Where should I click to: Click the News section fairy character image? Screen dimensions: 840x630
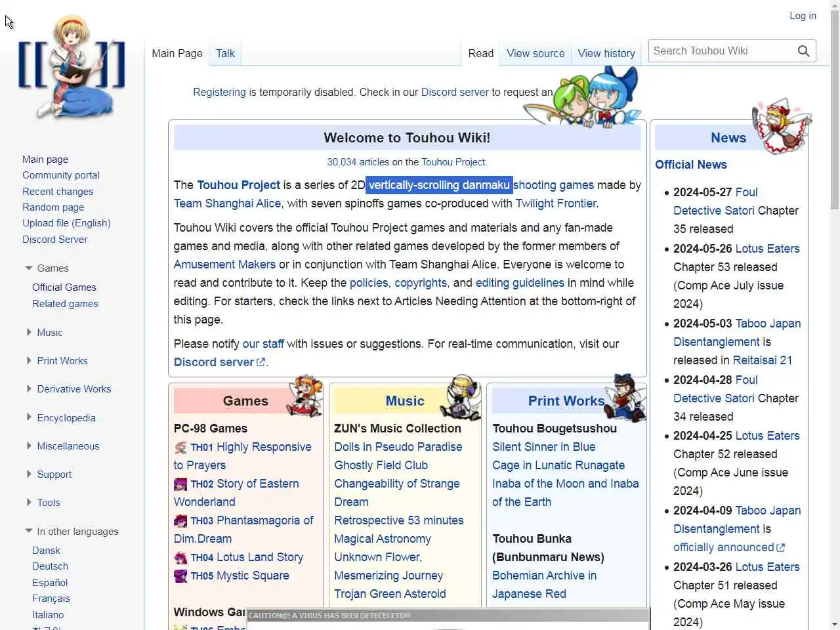pos(782,126)
